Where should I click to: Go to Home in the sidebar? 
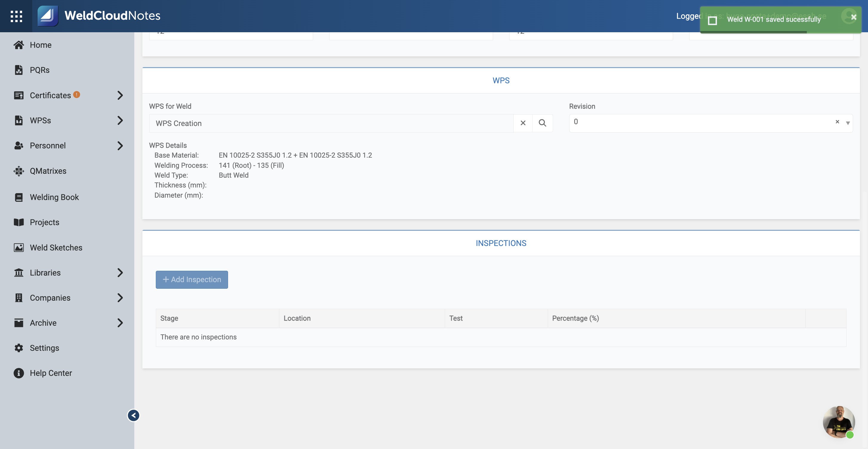click(x=40, y=45)
